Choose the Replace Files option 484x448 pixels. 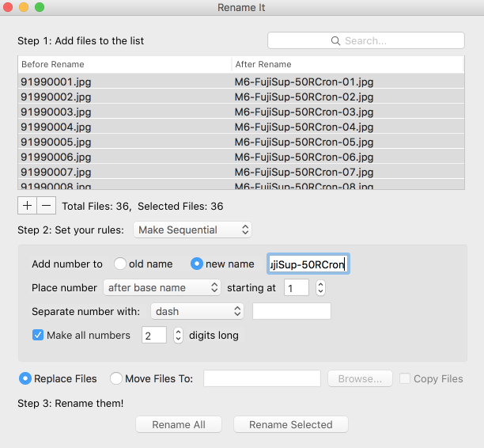pos(25,378)
